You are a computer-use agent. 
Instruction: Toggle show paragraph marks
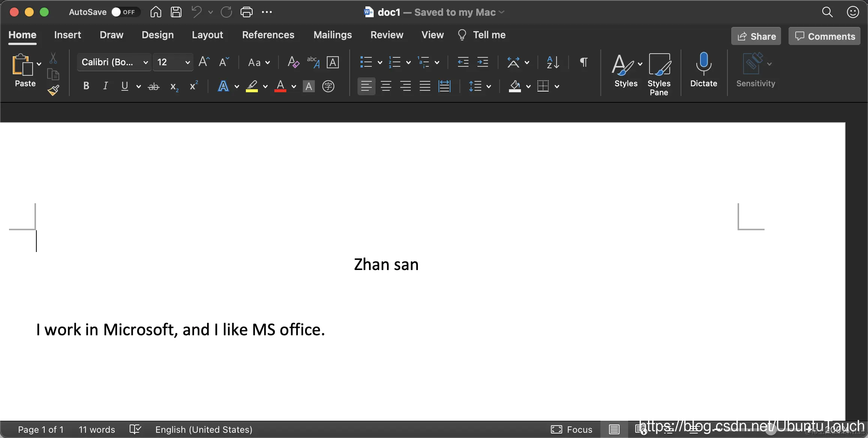tap(584, 62)
